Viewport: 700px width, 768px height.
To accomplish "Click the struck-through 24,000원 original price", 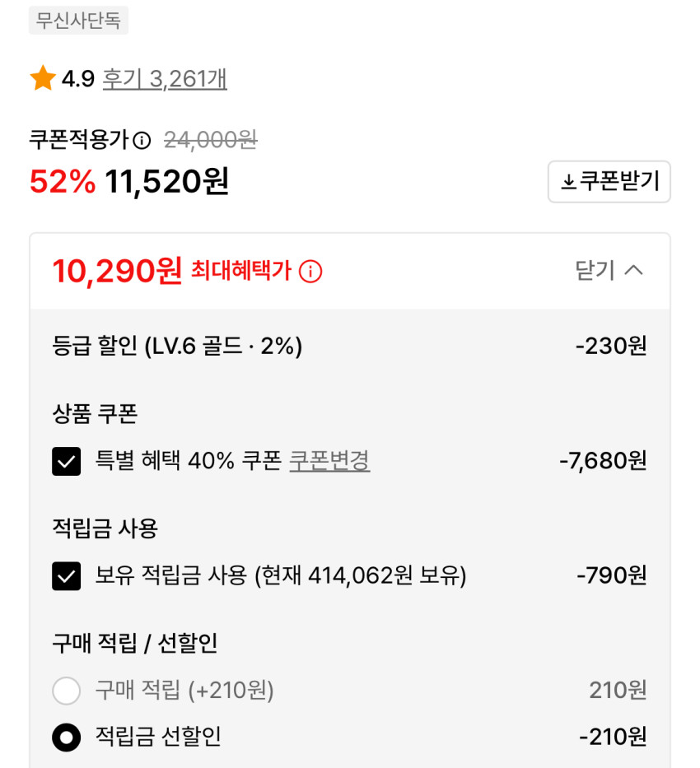I will tap(211, 141).
